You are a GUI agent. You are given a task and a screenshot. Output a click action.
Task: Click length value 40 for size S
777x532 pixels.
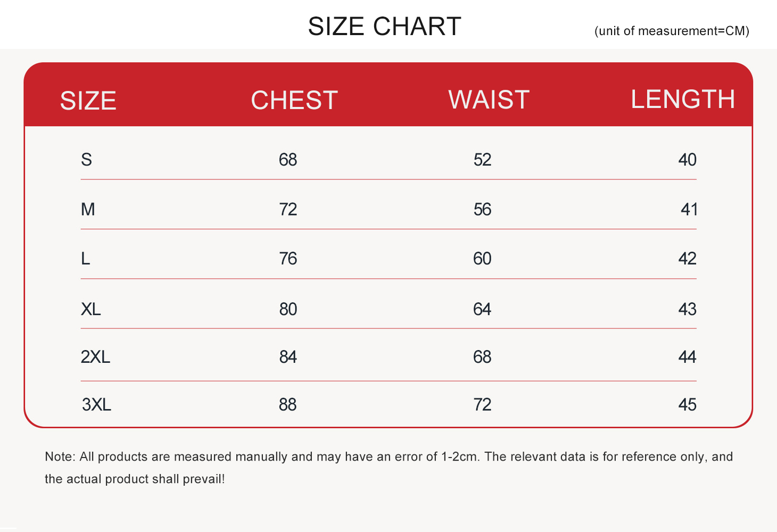coord(687,160)
